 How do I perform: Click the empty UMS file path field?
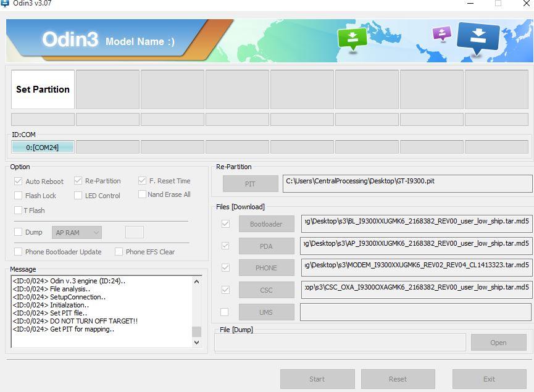[x=416, y=312]
